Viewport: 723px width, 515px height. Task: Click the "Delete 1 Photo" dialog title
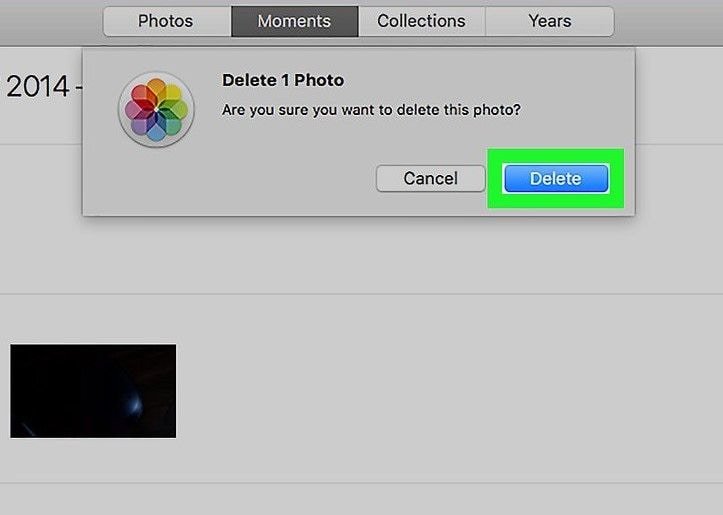coord(282,80)
